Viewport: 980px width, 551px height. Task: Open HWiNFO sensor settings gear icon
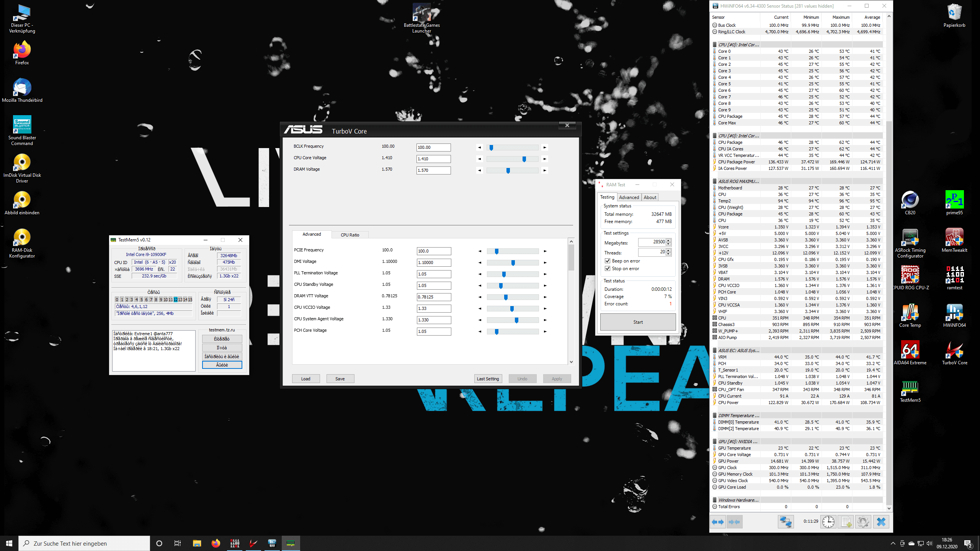[863, 522]
